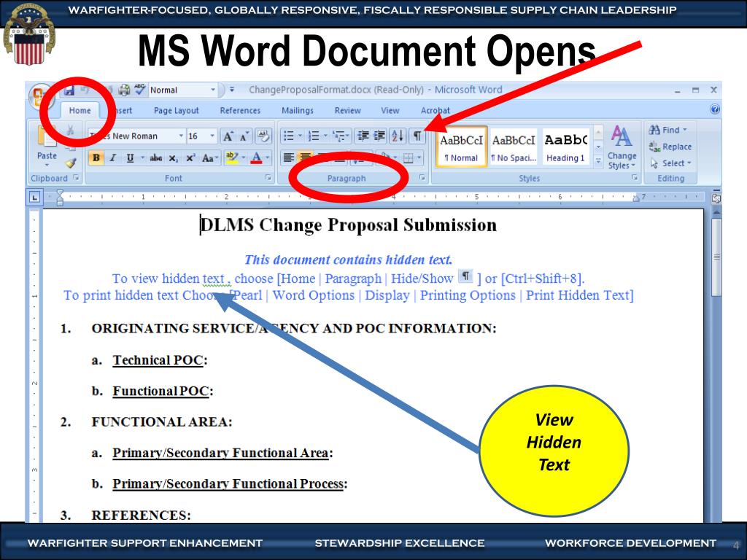Open the Change Case (Aa) button

(209, 158)
